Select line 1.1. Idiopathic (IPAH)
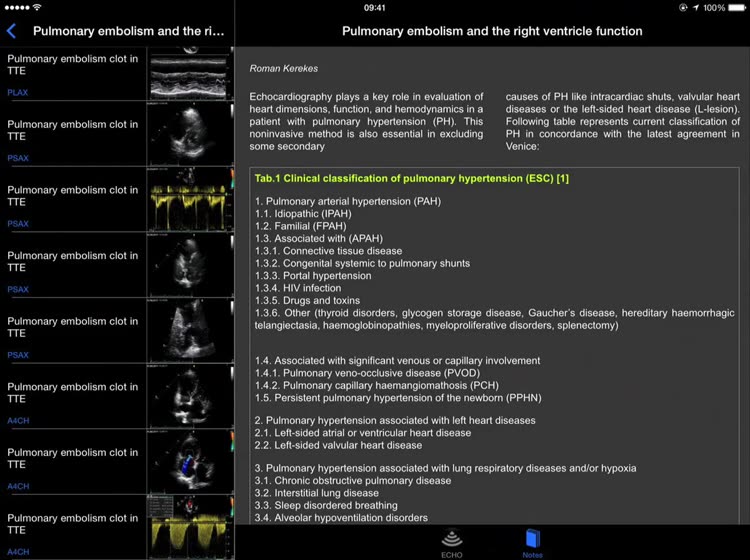The image size is (750, 560). pyautogui.click(x=303, y=214)
